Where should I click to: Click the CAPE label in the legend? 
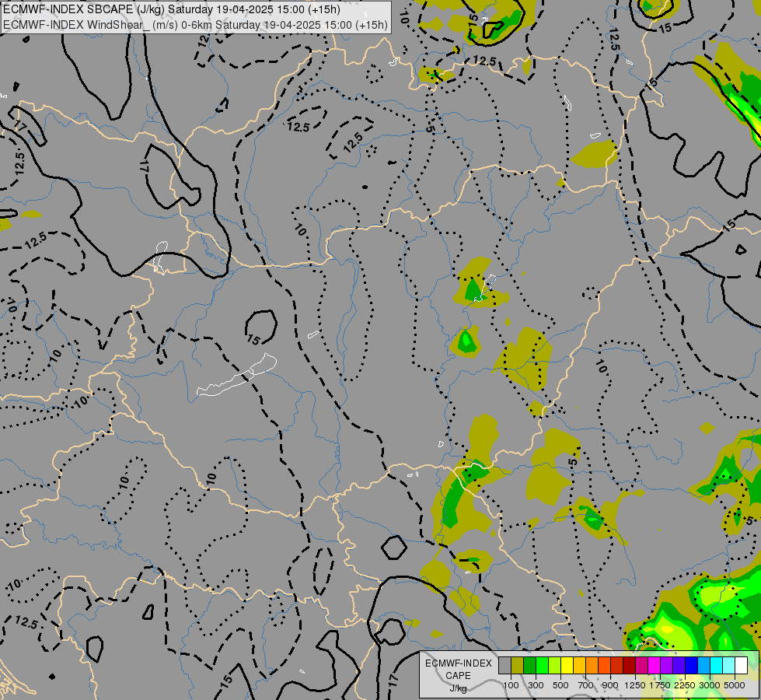(x=458, y=676)
